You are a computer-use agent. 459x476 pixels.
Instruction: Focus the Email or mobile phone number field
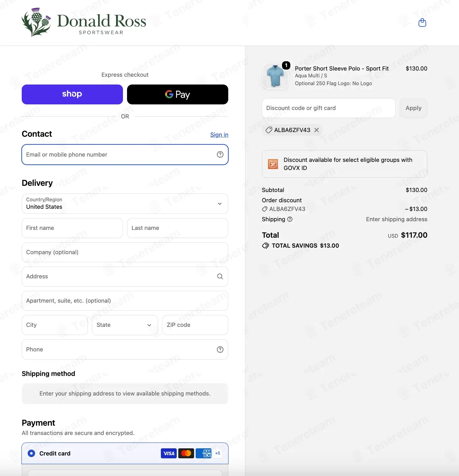125,154
